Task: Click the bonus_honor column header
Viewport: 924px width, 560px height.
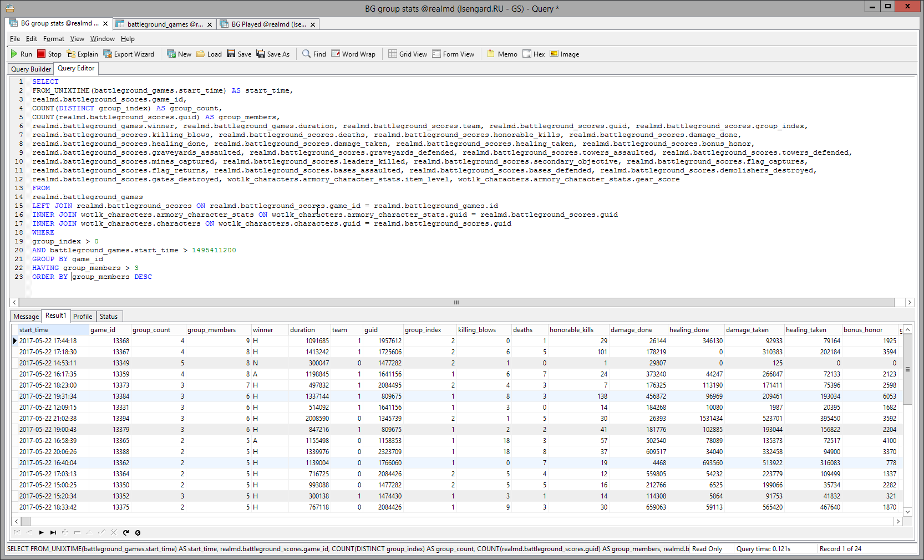Action: [x=870, y=330]
